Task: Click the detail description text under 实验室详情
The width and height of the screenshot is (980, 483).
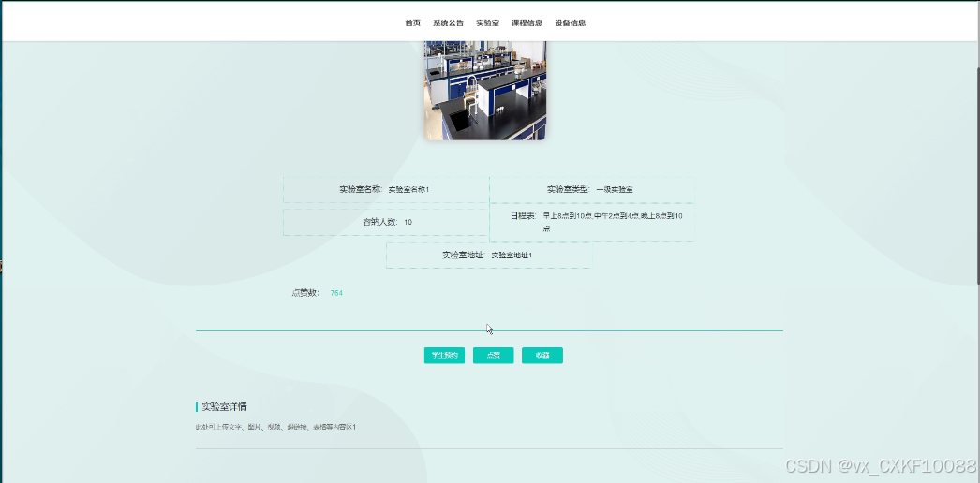Action: point(275,428)
